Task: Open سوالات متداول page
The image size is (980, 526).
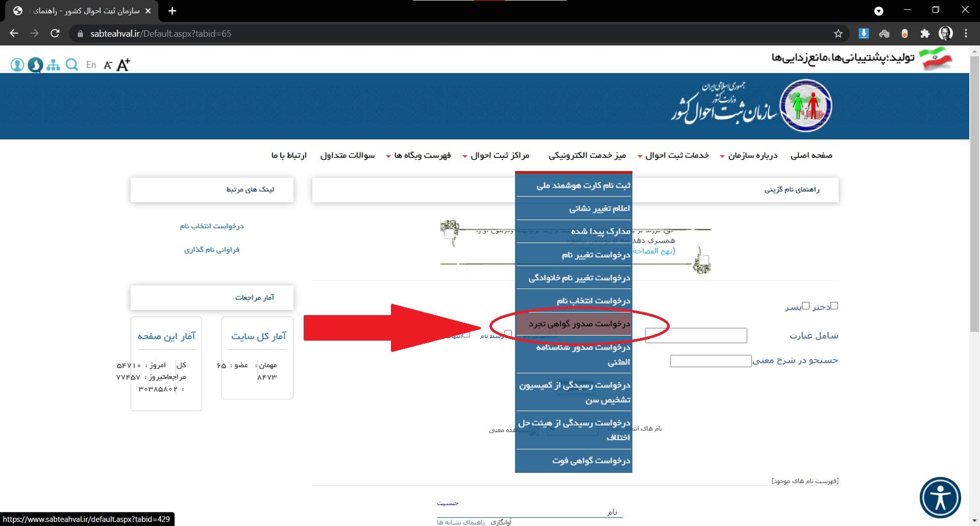Action: 348,155
